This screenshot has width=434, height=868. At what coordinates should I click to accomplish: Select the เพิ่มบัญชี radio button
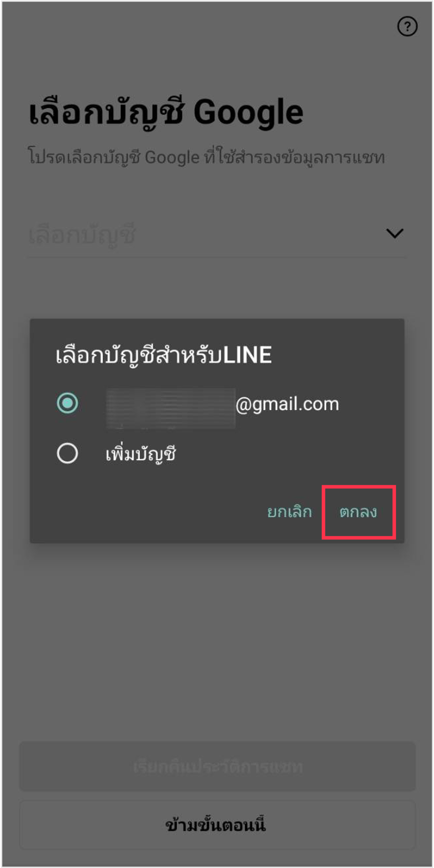[67, 453]
